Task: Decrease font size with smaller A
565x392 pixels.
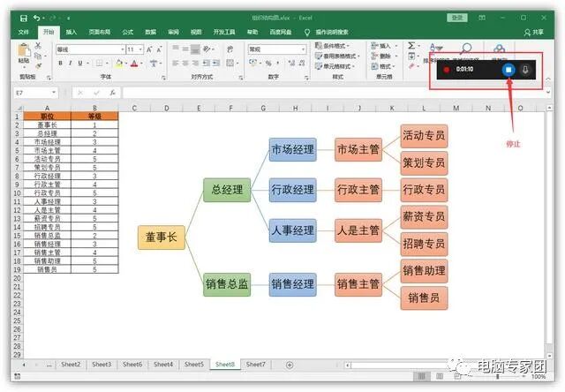Action: pyautogui.click(x=159, y=49)
